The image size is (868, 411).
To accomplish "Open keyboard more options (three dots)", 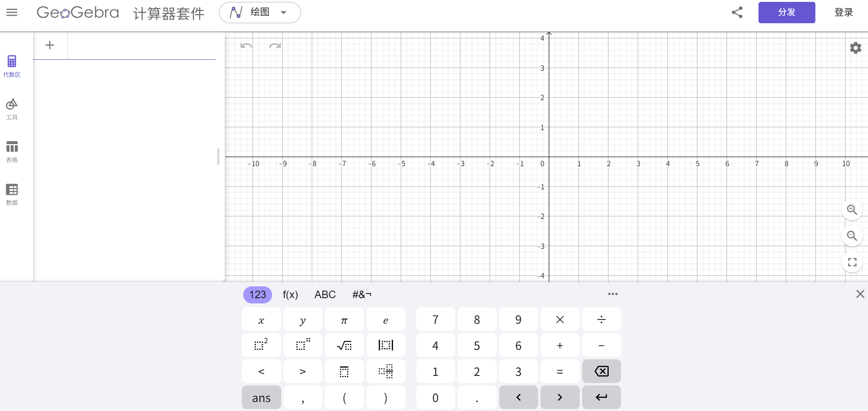I will click(613, 294).
